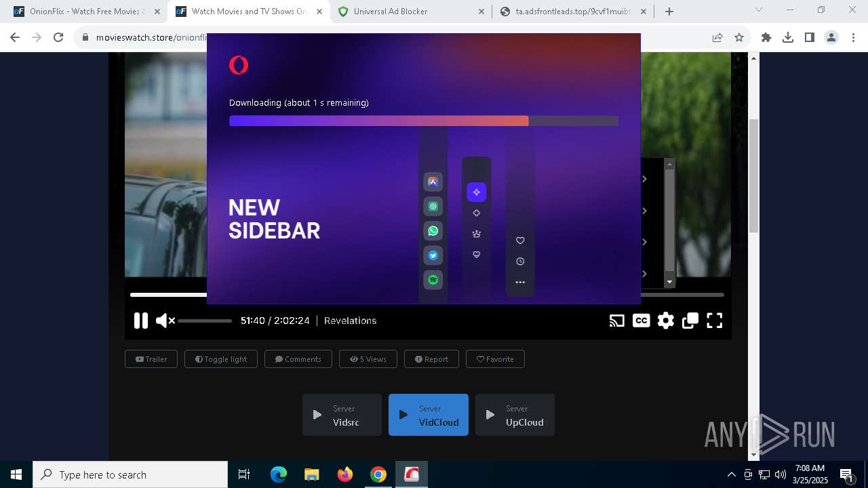Click the taskbar search box

pos(130,474)
